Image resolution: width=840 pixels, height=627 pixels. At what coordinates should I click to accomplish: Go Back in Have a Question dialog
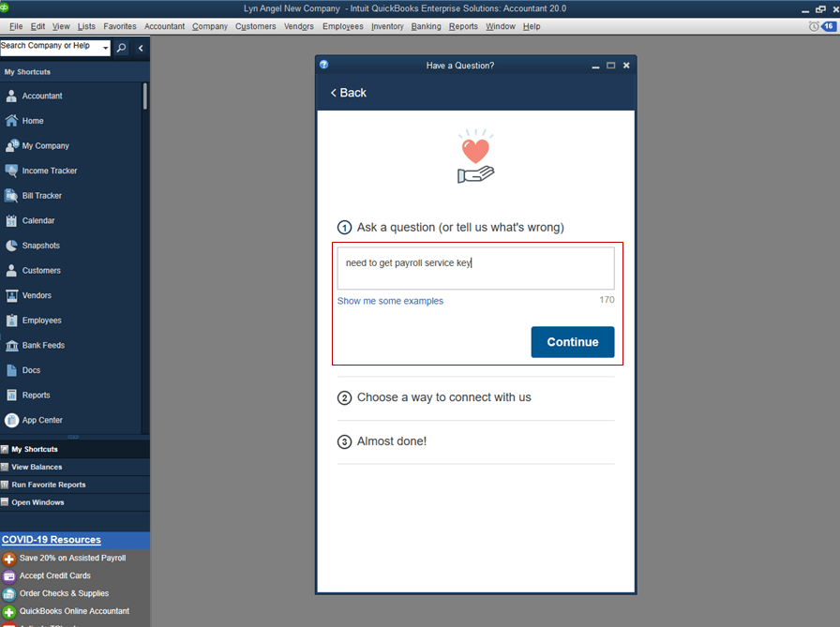[x=348, y=93]
